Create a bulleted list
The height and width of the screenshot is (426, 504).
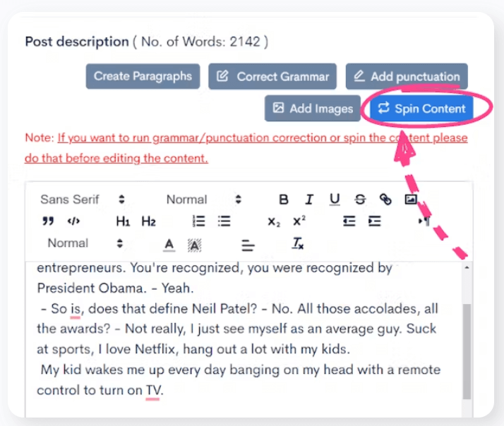coord(224,221)
